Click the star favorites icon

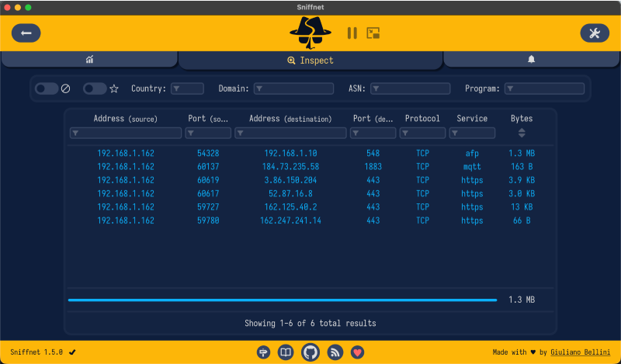tap(114, 88)
